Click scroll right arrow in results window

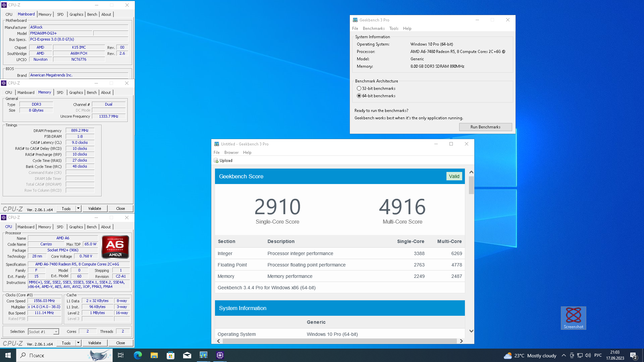pos(461,341)
